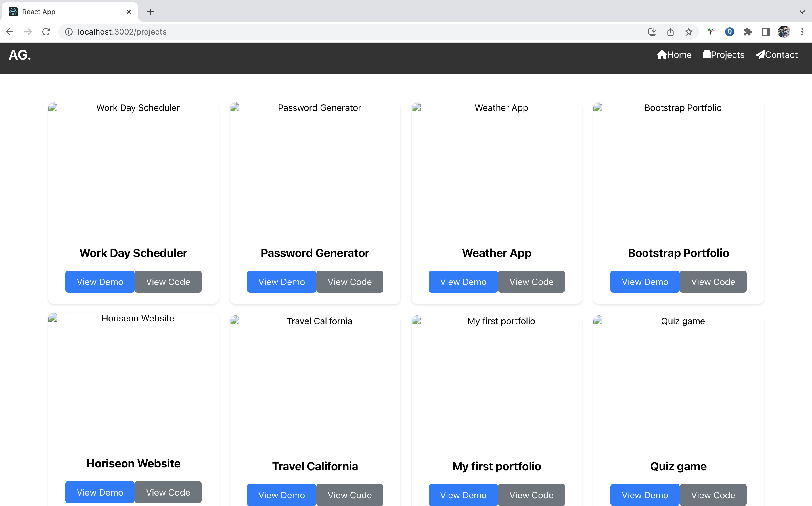Open Chrome's three-dot menu

803,32
